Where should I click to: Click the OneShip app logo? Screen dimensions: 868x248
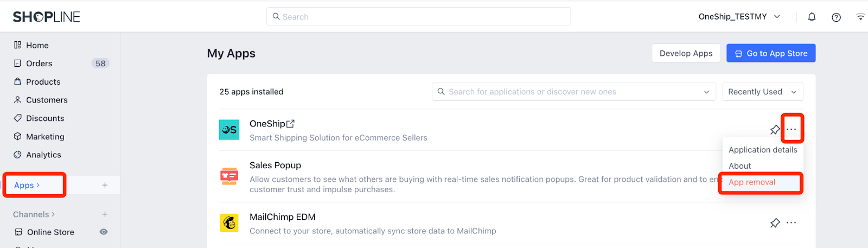click(229, 130)
